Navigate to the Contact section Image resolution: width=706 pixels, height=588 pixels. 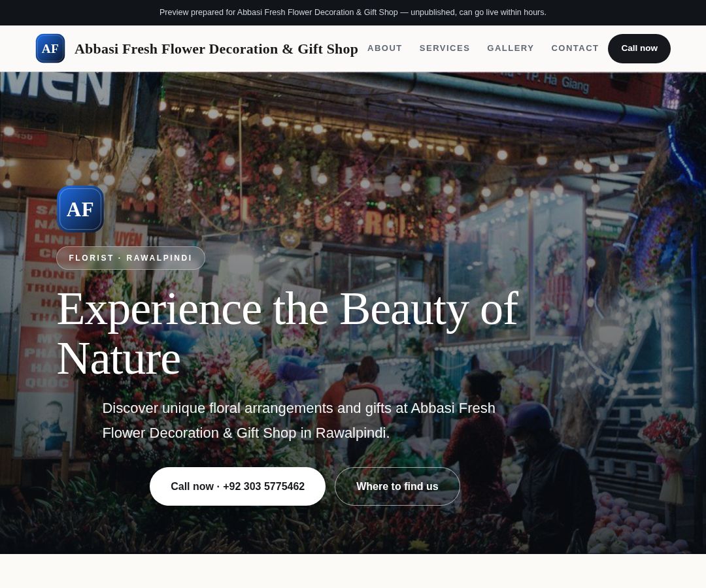(575, 48)
